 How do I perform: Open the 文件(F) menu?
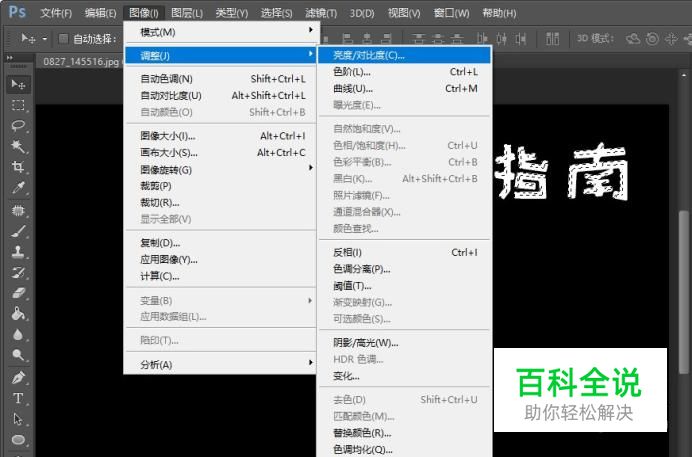(56, 13)
